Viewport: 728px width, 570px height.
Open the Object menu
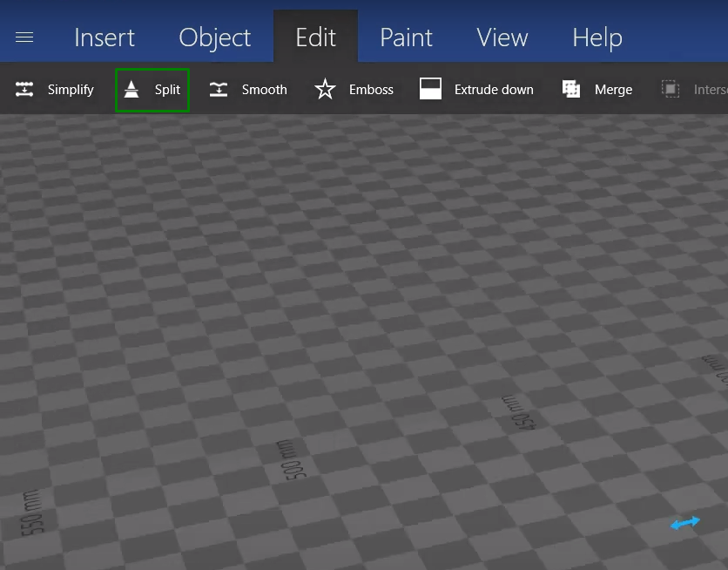[214, 37]
